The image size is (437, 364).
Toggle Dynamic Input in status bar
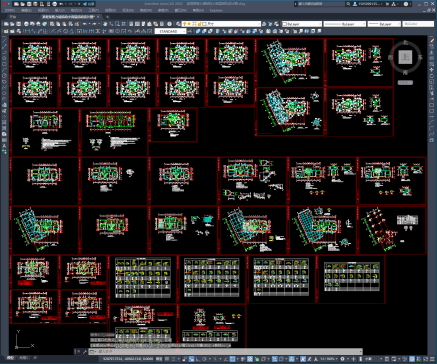(x=191, y=359)
